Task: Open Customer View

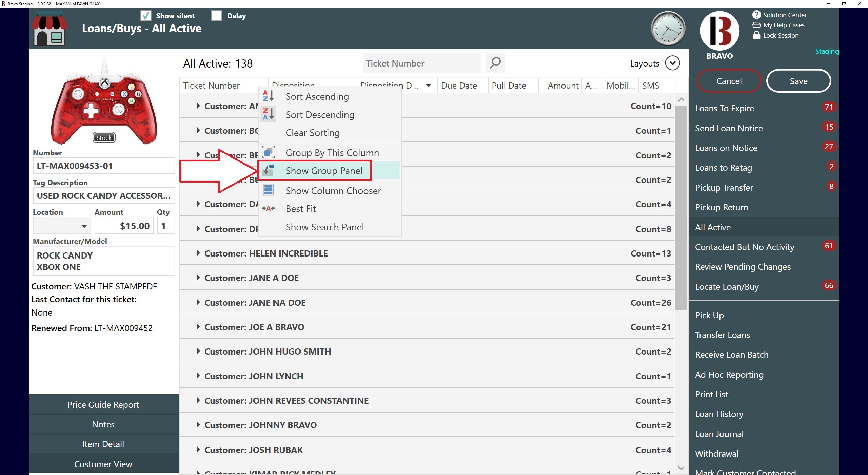Action: tap(103, 464)
